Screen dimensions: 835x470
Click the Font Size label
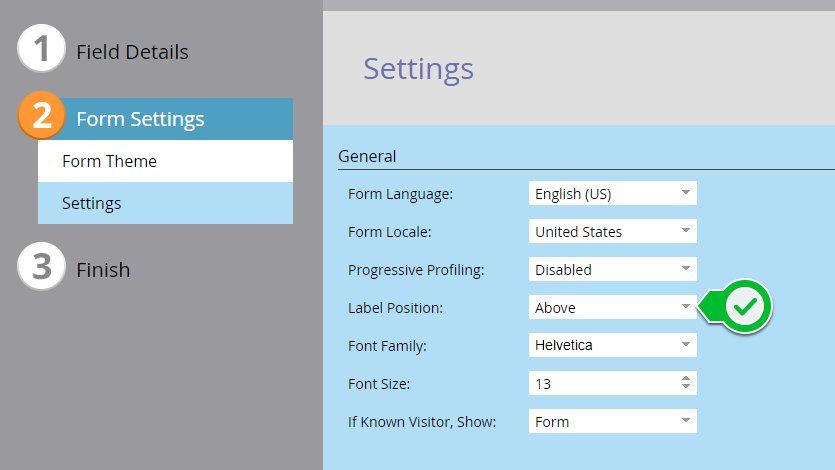point(379,384)
